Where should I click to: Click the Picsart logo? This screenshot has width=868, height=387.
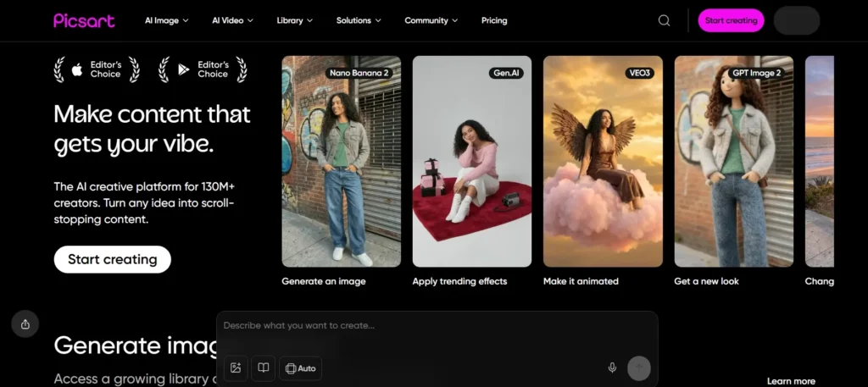tap(84, 20)
